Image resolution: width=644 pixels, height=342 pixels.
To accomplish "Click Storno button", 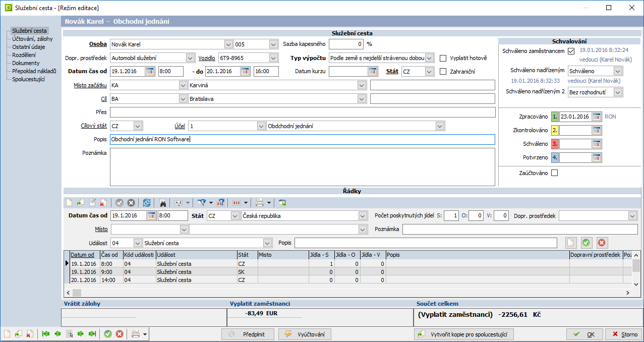I will [623, 334].
